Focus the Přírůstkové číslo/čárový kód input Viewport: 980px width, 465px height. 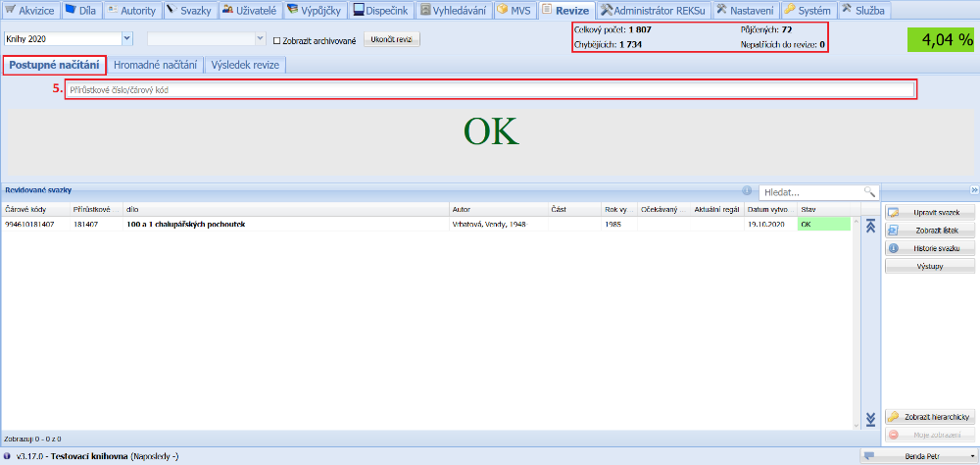point(490,90)
